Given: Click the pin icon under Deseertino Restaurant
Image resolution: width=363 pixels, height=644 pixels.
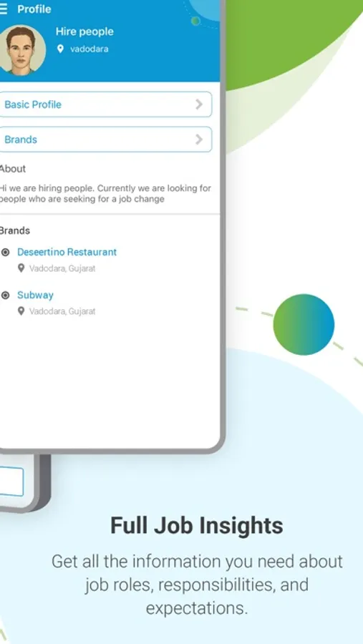Looking at the screenshot, I should coord(21,268).
